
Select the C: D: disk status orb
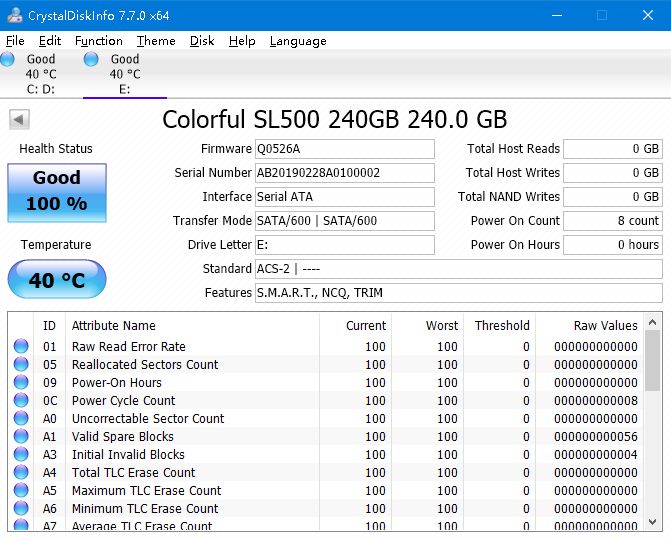point(9,60)
